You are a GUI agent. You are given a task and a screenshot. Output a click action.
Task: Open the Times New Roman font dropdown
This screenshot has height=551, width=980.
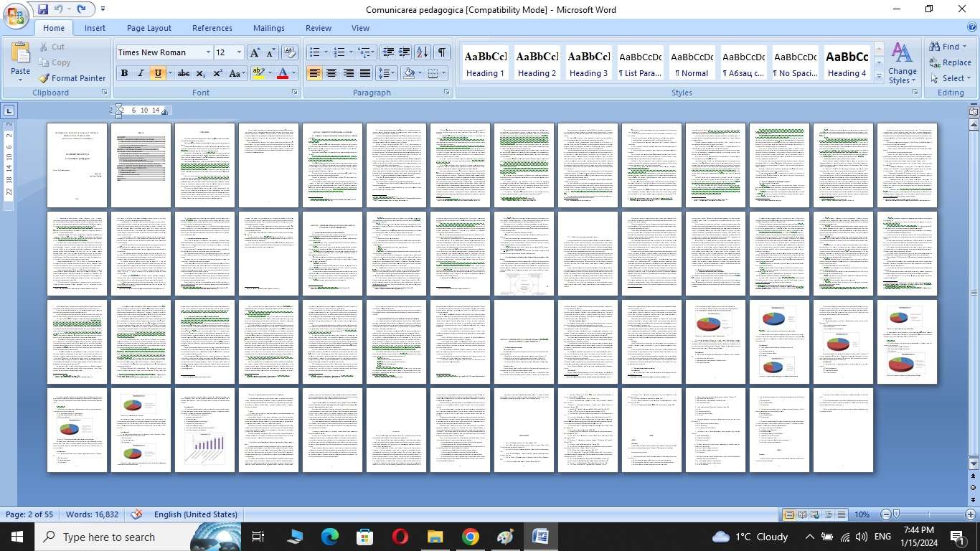208,52
